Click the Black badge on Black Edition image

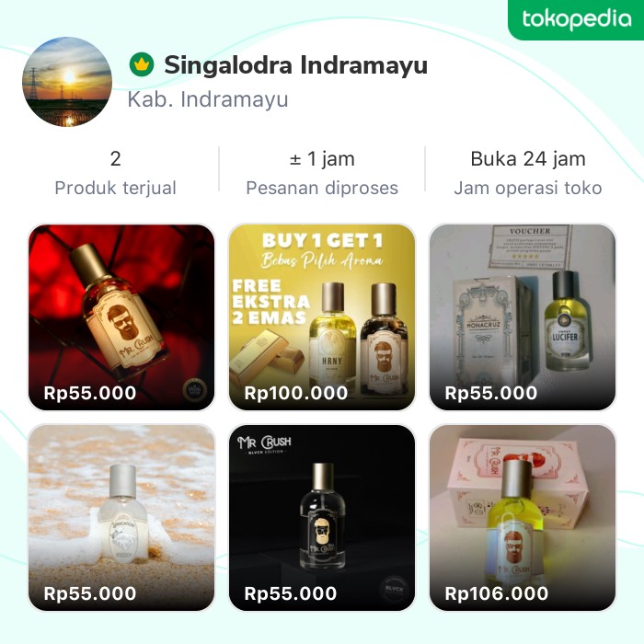pos(394,591)
